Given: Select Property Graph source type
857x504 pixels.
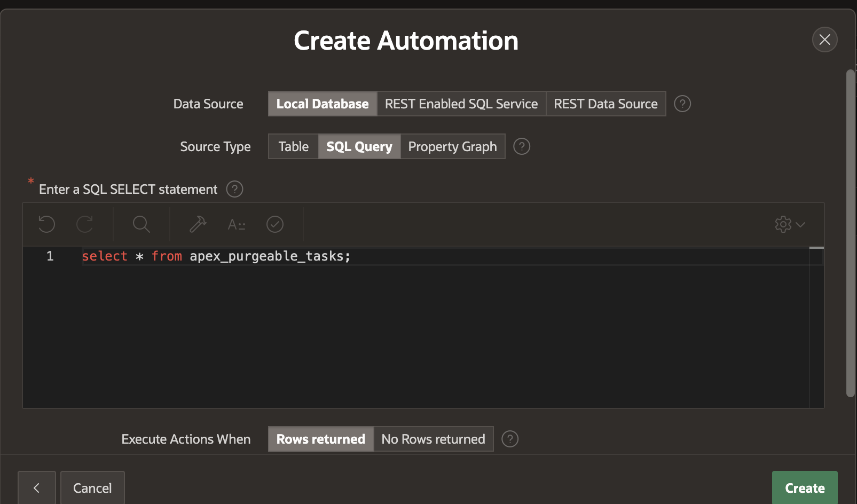Looking at the screenshot, I should (452, 146).
